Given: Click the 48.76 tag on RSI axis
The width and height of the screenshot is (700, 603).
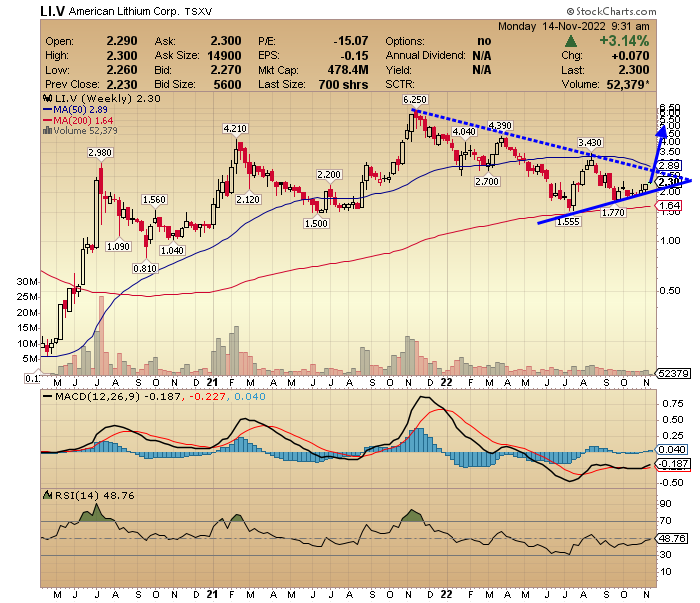Looking at the screenshot, I should [672, 539].
